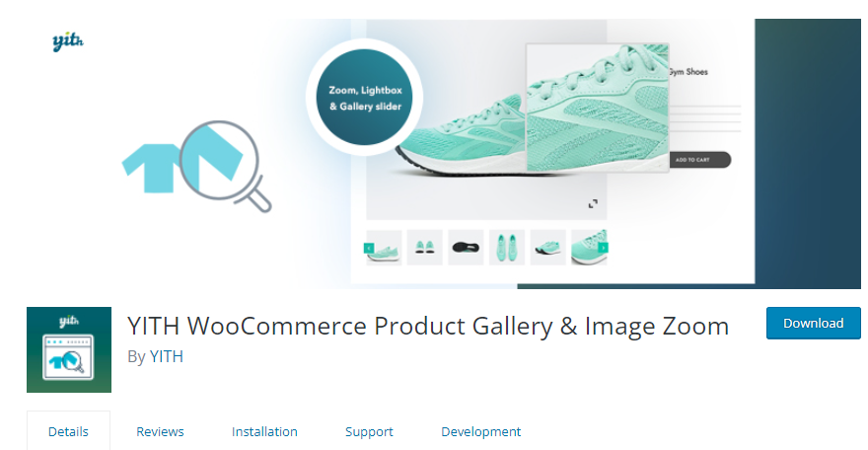The width and height of the screenshot is (868, 450).
Task: Open the Installation tab
Action: (x=264, y=431)
